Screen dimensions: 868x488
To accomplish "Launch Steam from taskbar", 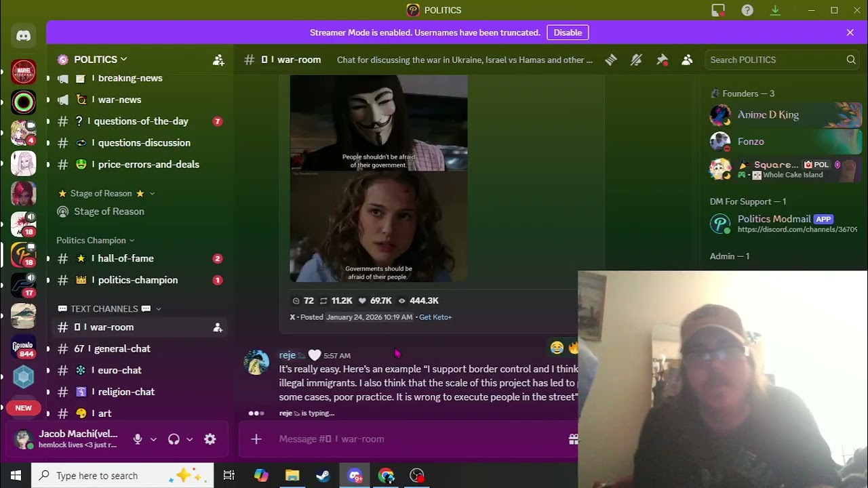I will [323, 476].
